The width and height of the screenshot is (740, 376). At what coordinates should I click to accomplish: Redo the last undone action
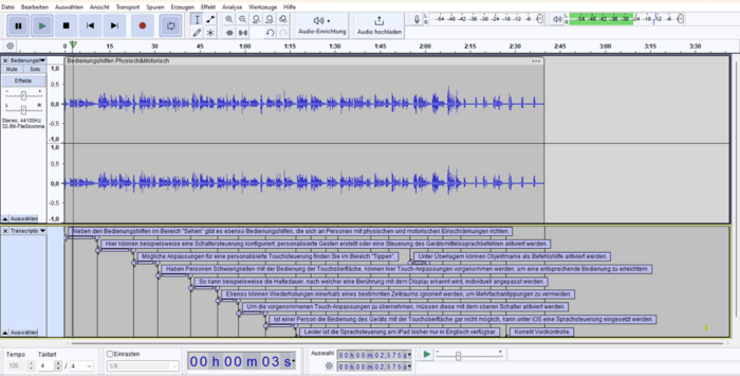283,33
